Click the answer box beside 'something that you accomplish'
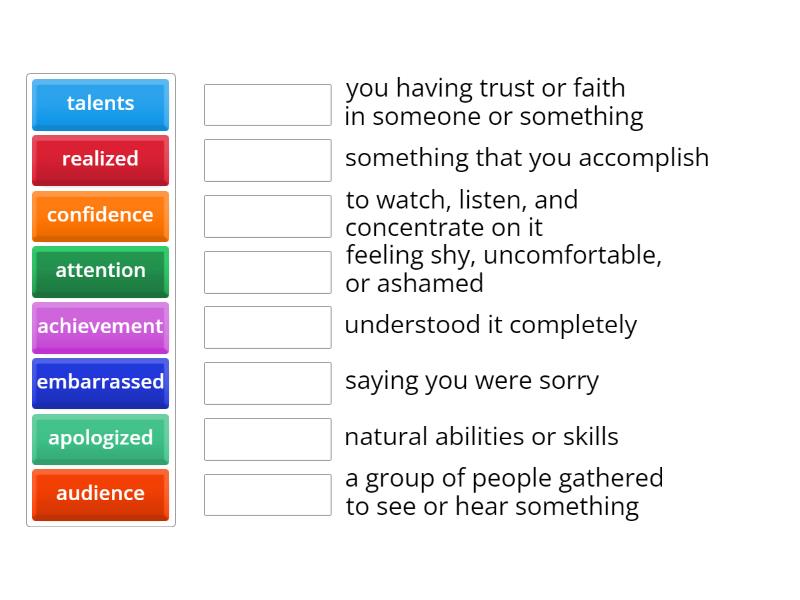The width and height of the screenshot is (800, 600). click(x=267, y=159)
